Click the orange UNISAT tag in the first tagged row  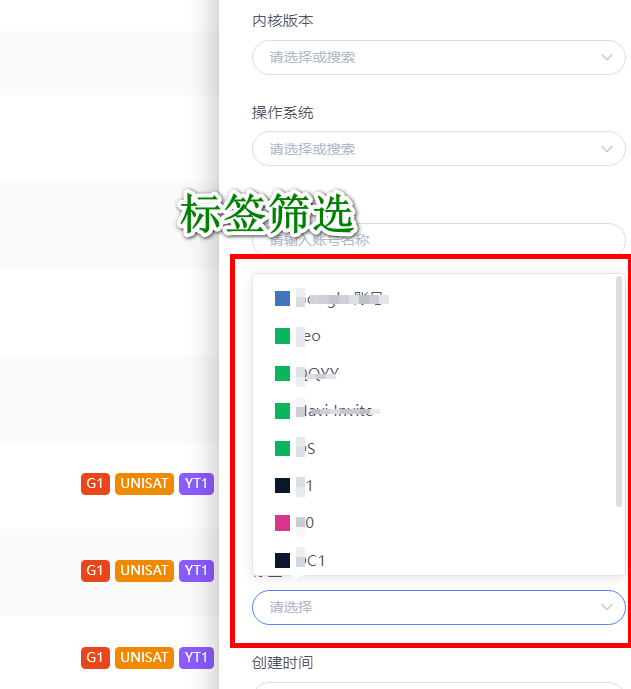145,485
